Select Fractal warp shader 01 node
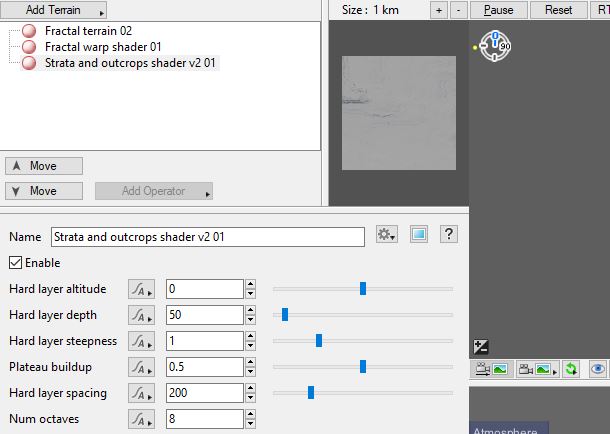 (x=103, y=47)
